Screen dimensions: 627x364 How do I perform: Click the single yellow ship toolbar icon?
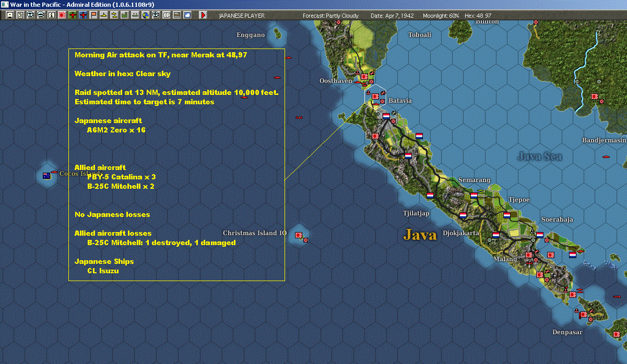click(103, 15)
